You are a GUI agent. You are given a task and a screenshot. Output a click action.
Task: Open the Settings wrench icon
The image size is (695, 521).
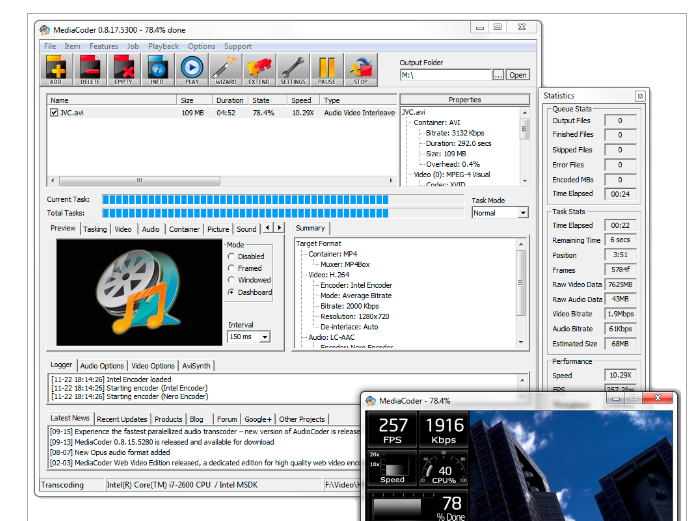(x=292, y=68)
